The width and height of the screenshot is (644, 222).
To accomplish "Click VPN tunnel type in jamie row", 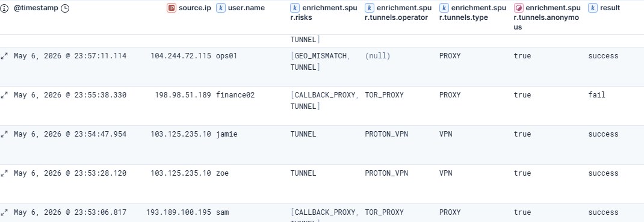I will coord(445,134).
